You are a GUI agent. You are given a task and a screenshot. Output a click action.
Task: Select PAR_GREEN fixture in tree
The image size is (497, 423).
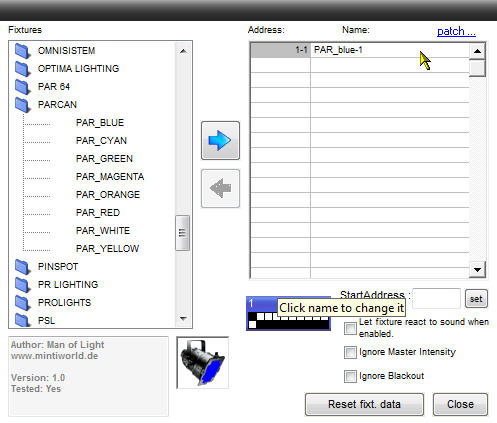(x=104, y=159)
